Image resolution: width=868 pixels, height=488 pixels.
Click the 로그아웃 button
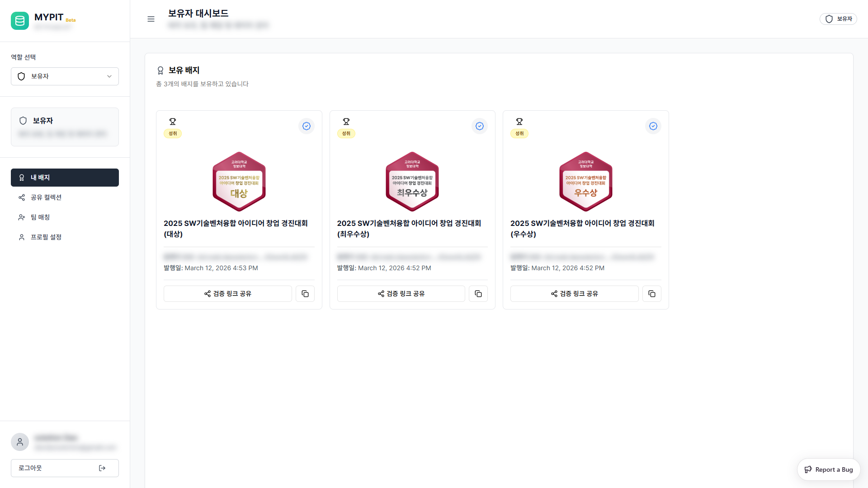[65, 468]
